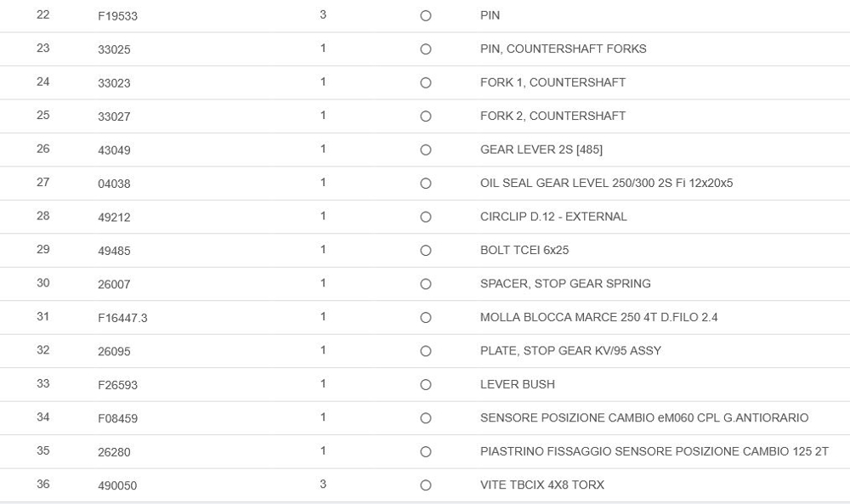Click SENSORE POSIZIONE CAMBIO eM060 description text
This screenshot has height=504, width=850.
point(644,418)
